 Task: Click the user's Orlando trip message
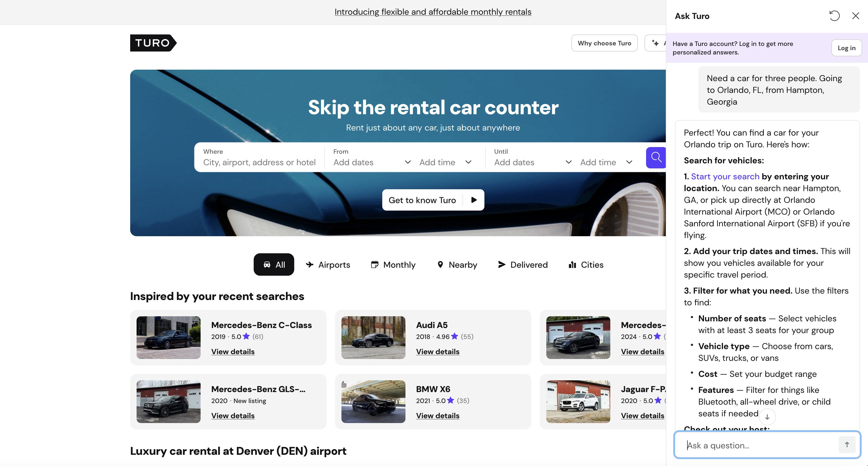(779, 90)
